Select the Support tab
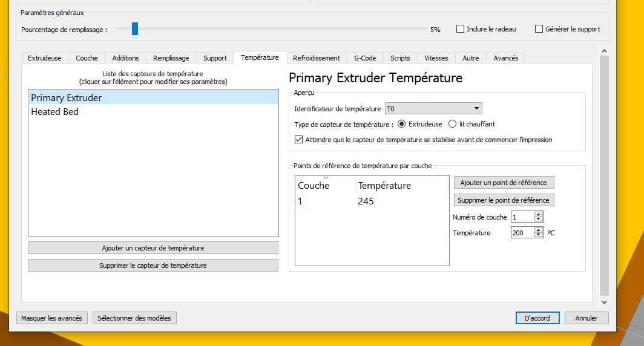 pyautogui.click(x=215, y=58)
